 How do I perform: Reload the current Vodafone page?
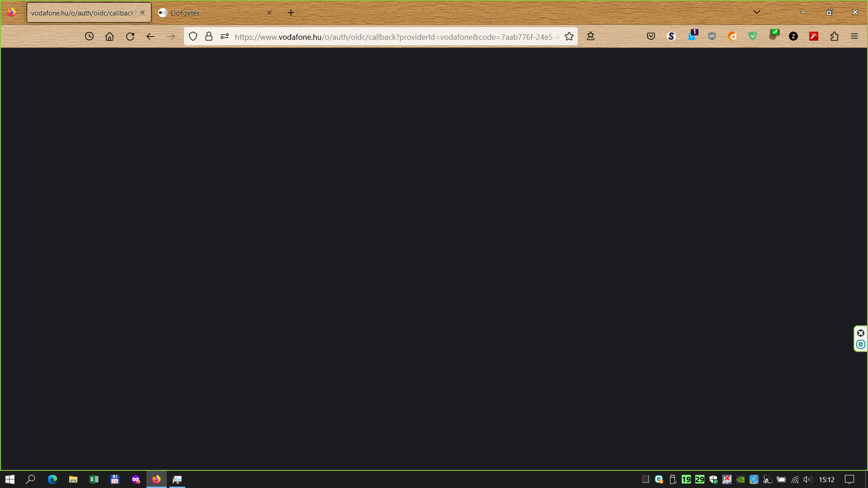point(130,37)
